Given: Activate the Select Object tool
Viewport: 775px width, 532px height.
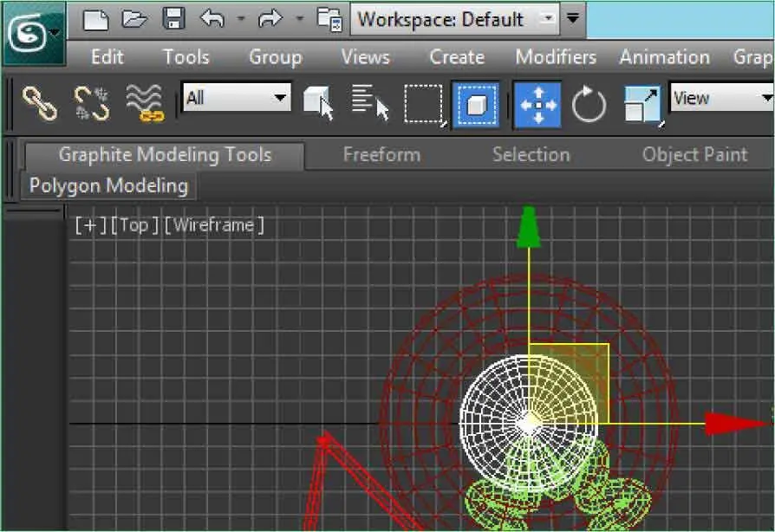Looking at the screenshot, I should pos(318,103).
